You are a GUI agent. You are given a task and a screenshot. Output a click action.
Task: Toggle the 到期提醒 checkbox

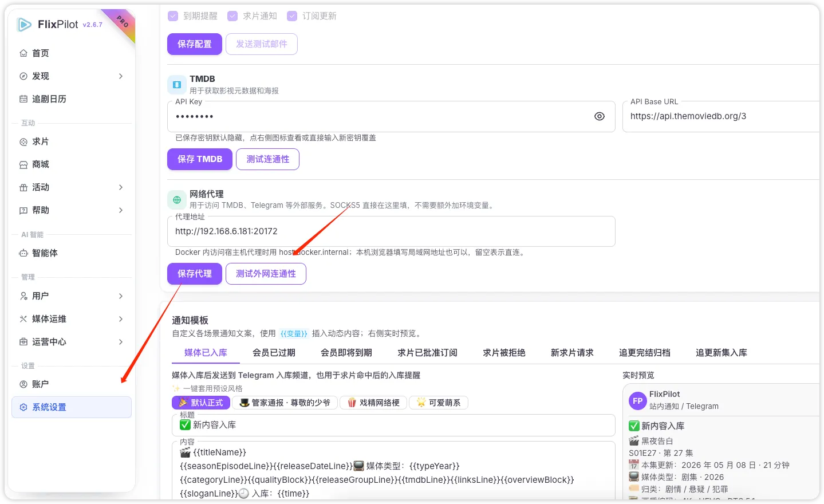(x=173, y=16)
